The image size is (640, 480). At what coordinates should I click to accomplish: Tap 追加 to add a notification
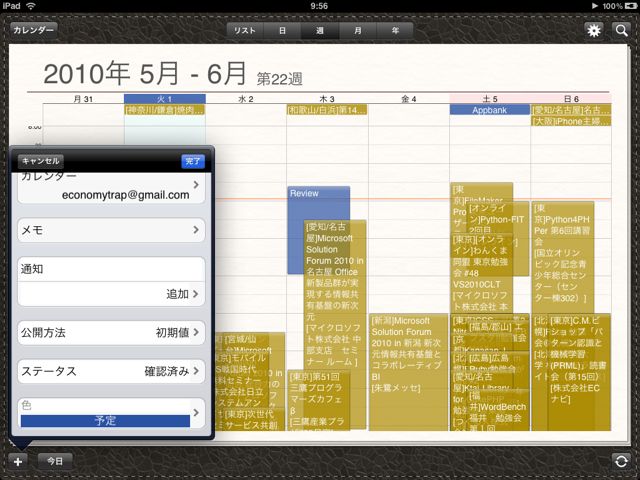pos(111,294)
